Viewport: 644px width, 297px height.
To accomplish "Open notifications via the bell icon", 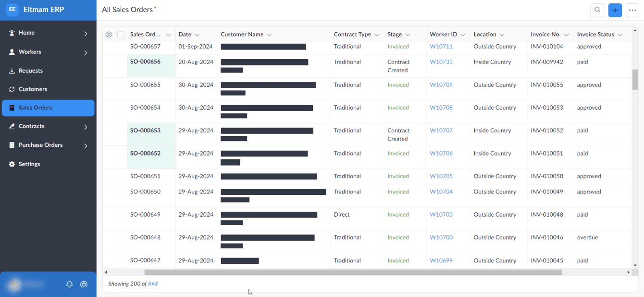I will [x=69, y=284].
